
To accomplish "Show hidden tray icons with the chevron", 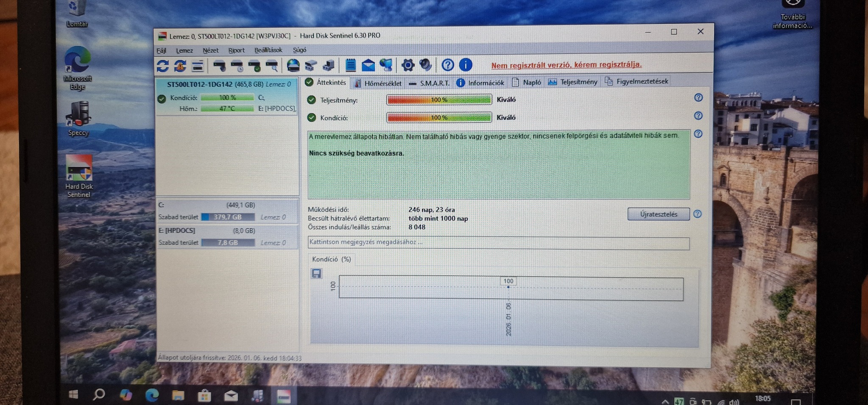I will pos(665,402).
